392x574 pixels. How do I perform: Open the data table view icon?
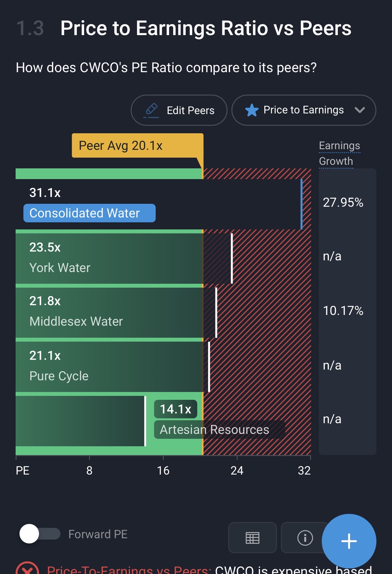pyautogui.click(x=252, y=538)
